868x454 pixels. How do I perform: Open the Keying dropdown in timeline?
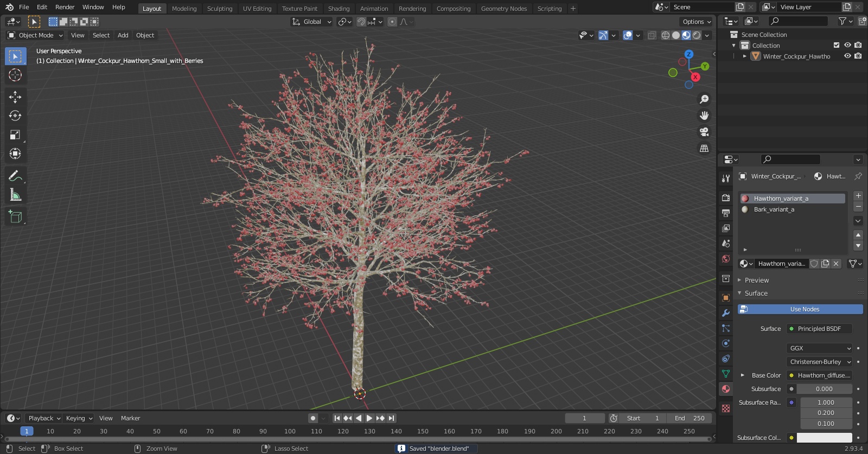(x=79, y=418)
